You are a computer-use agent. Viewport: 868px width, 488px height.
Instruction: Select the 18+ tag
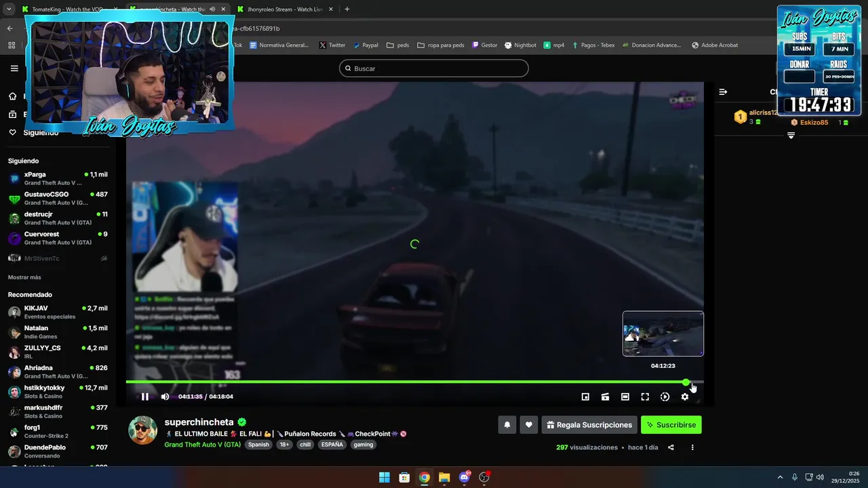tap(284, 445)
